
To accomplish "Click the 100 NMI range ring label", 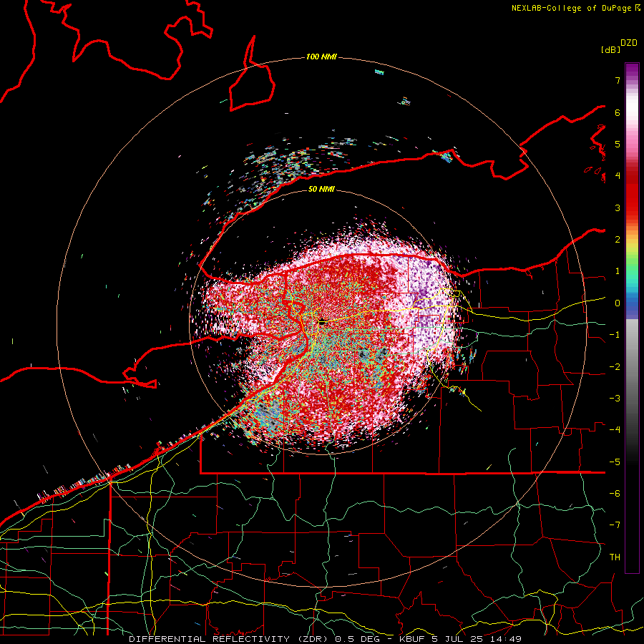I will 321,57.
